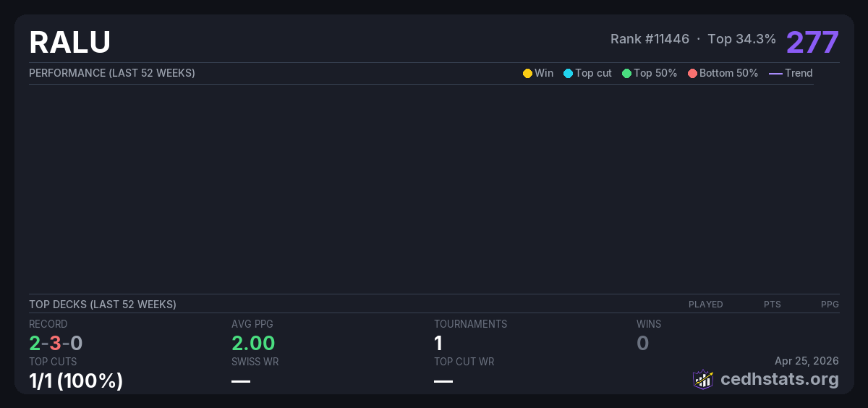Click the purple 277 rating score

pyautogui.click(x=812, y=42)
